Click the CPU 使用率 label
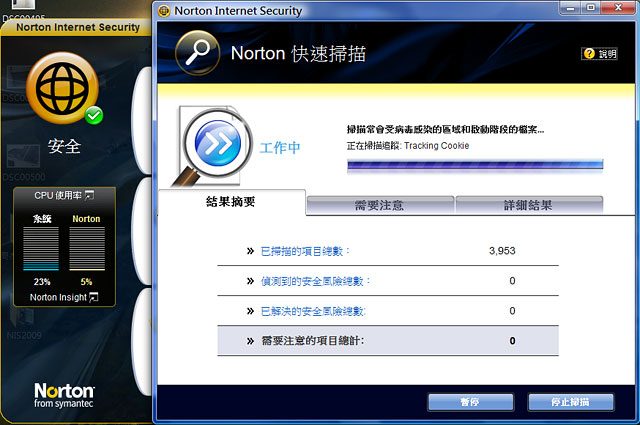 pos(58,195)
